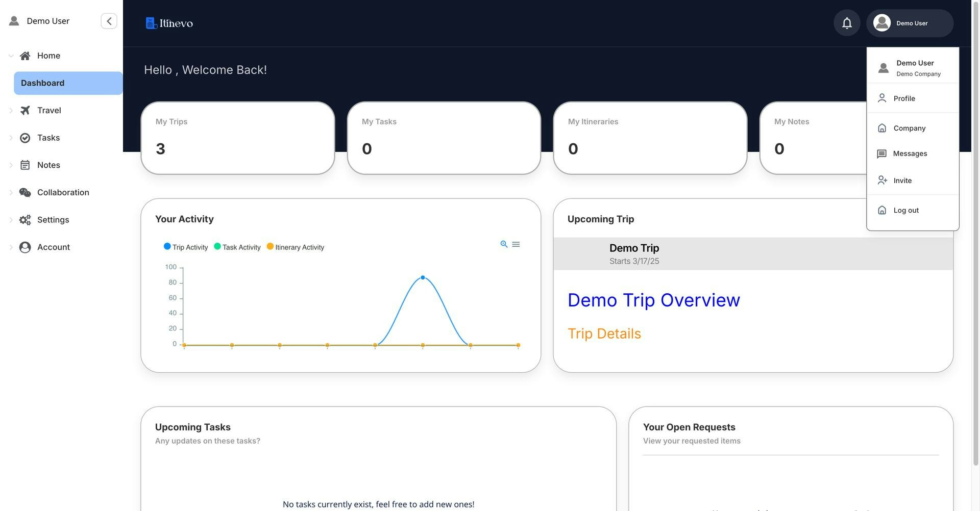Click the Upcoming Trip heading
This screenshot has height=511, width=980.
tap(601, 219)
